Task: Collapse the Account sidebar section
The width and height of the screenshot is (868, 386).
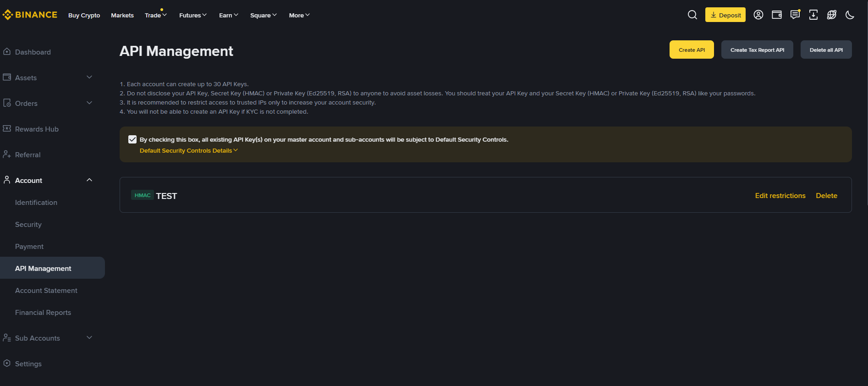Action: [89, 180]
